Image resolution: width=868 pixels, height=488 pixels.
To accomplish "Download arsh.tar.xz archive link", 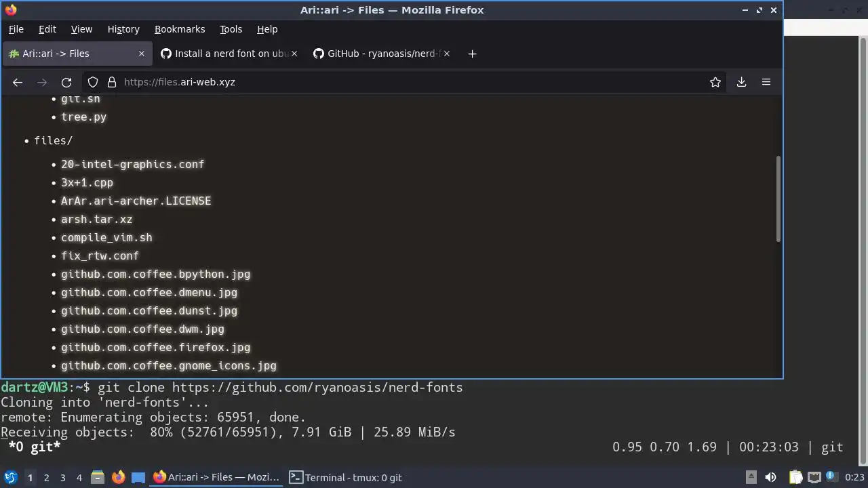I will [x=96, y=220].
